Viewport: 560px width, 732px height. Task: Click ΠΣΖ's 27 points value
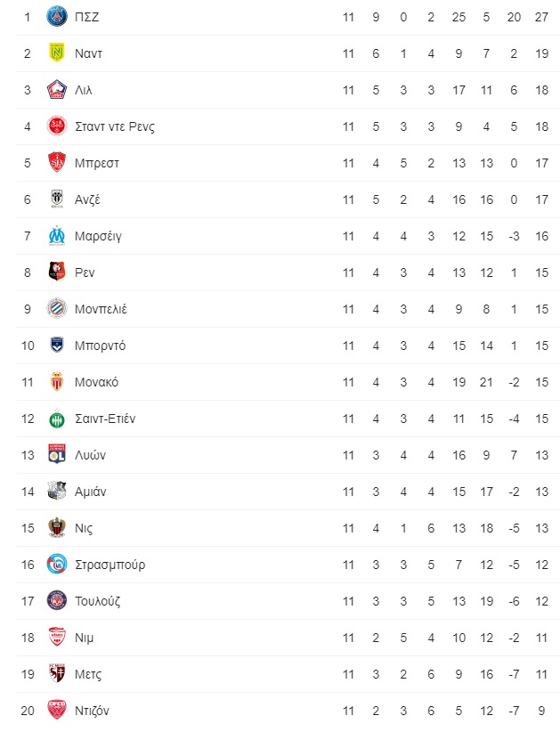[541, 17]
